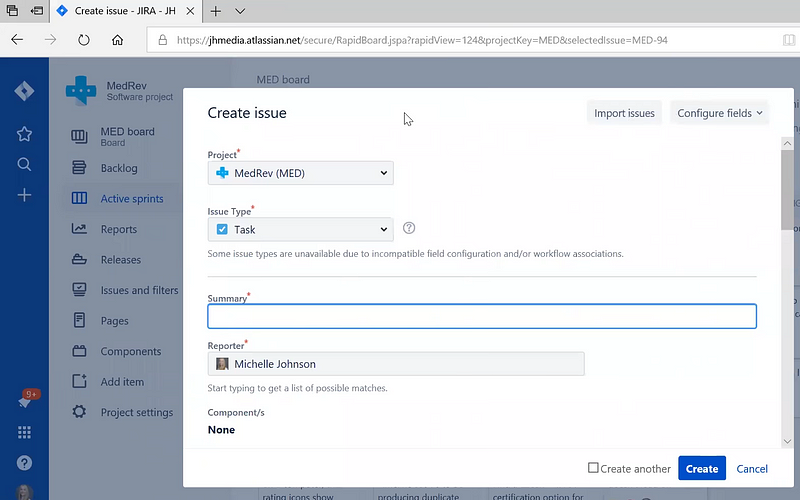Open the Project dropdown MedRev (MED)

[301, 173]
